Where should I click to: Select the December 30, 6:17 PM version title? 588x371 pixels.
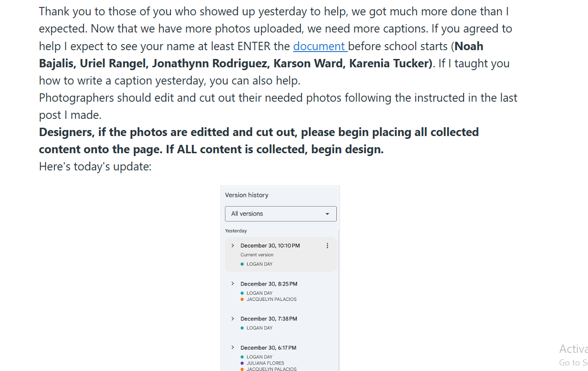coord(268,348)
